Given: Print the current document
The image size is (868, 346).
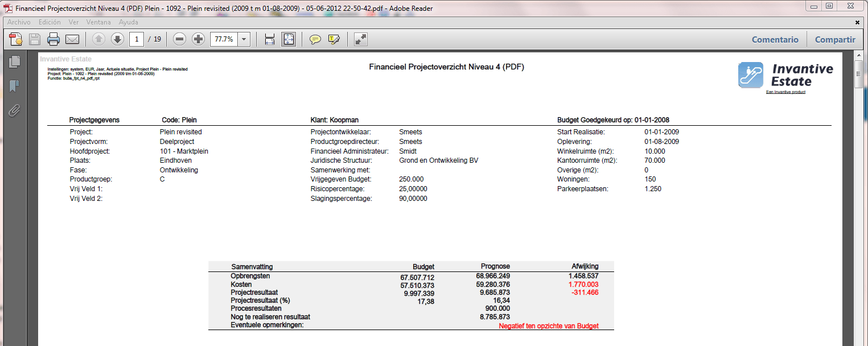Looking at the screenshot, I should 52,39.
